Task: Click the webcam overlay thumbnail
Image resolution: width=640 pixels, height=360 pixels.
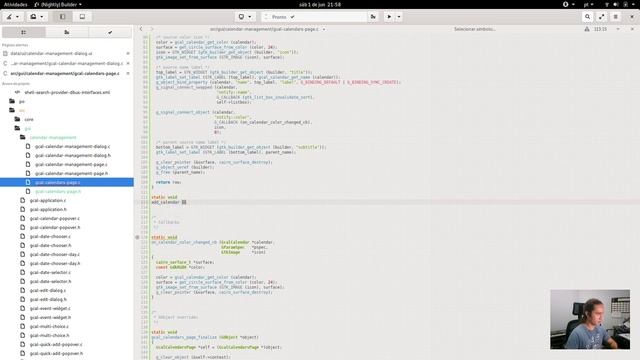Action: point(590,320)
